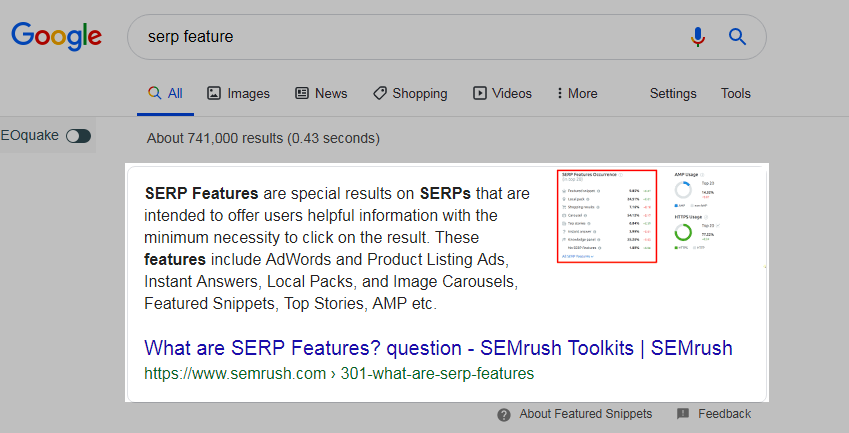
Task: Click the Images tab icon
Action: point(214,93)
